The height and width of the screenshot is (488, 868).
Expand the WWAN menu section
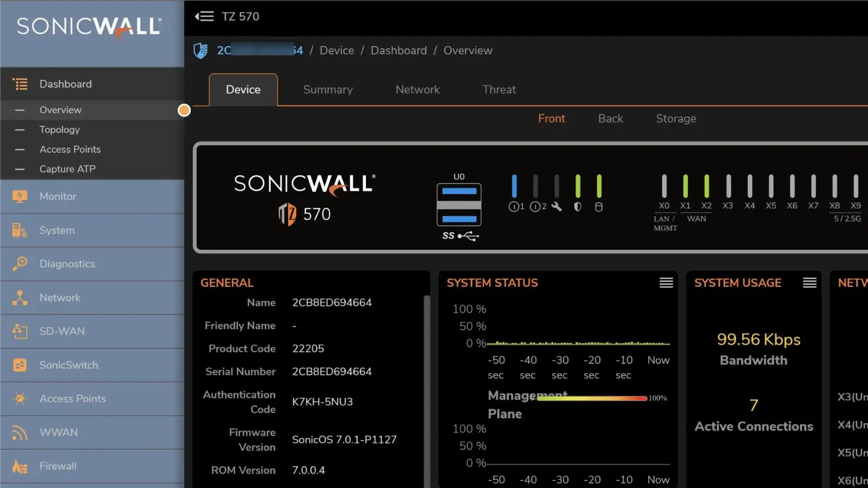point(92,432)
